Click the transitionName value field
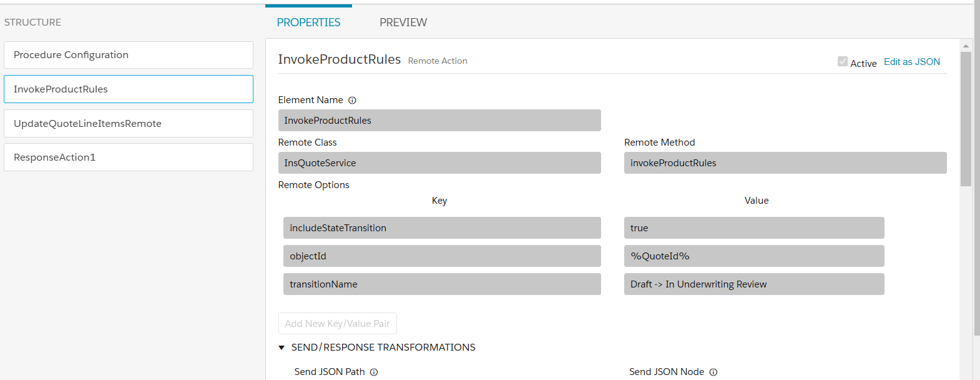980x380 pixels. point(753,284)
